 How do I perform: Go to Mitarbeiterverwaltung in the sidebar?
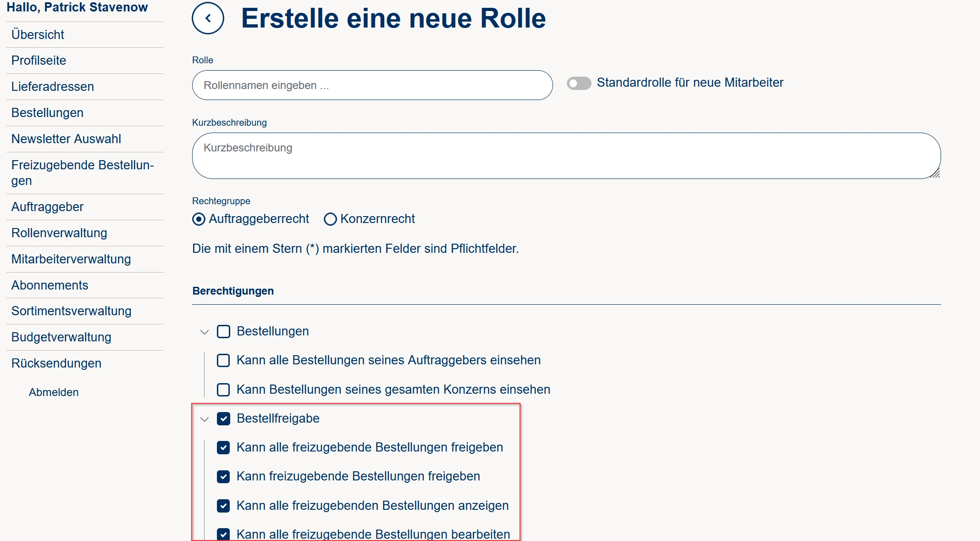71,259
